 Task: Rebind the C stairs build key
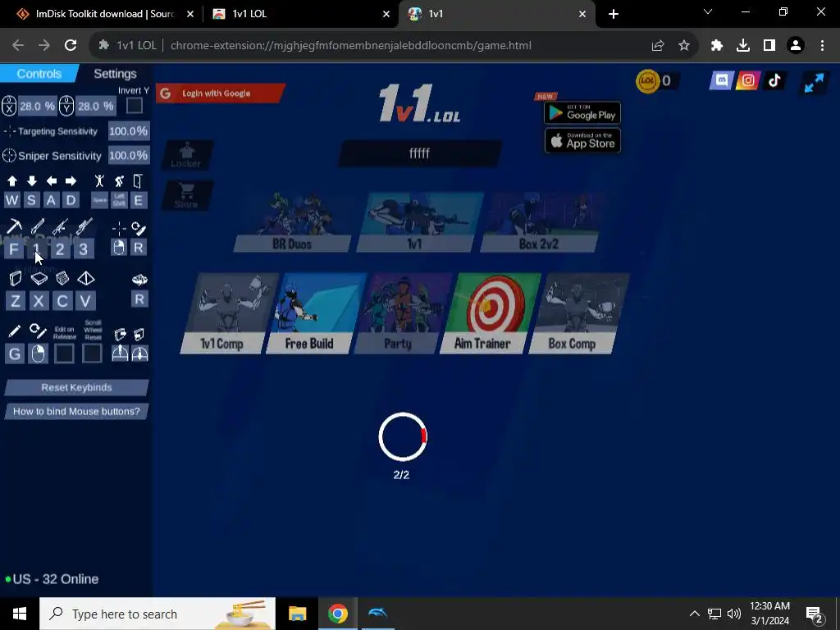[x=62, y=300]
